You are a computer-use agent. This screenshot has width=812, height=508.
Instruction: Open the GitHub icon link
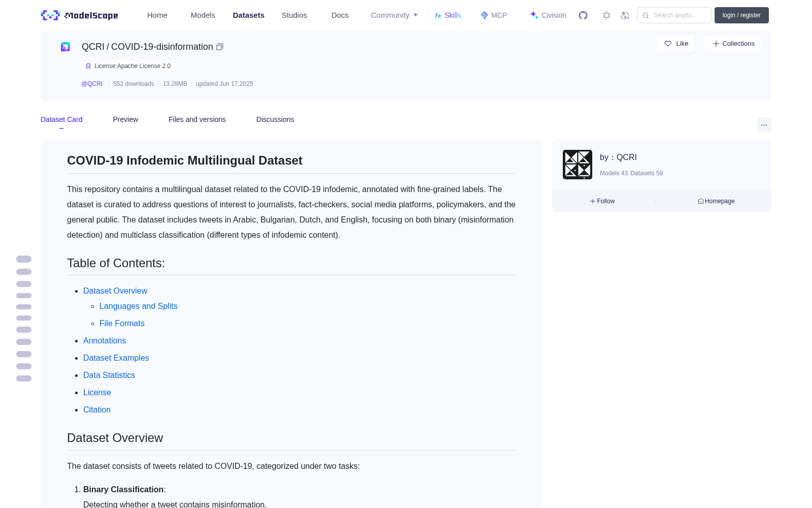point(583,15)
